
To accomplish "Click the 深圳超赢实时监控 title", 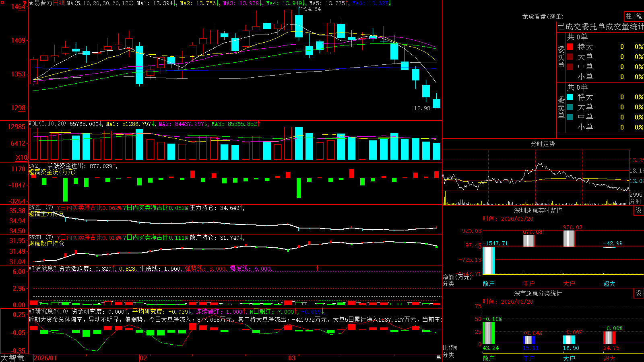I will pyautogui.click(x=538, y=210).
